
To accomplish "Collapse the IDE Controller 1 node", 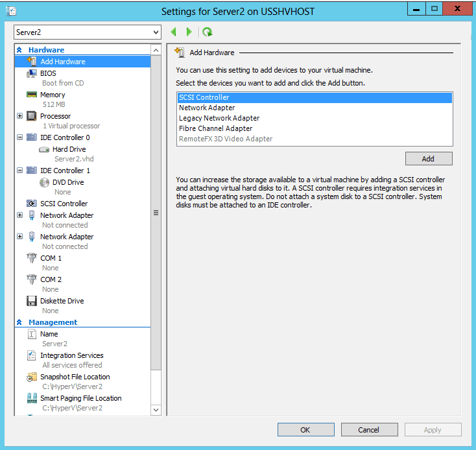I will point(19,171).
